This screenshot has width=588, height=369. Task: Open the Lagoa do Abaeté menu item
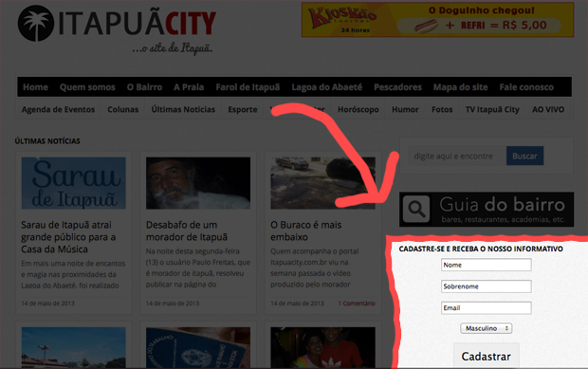pyautogui.click(x=326, y=87)
